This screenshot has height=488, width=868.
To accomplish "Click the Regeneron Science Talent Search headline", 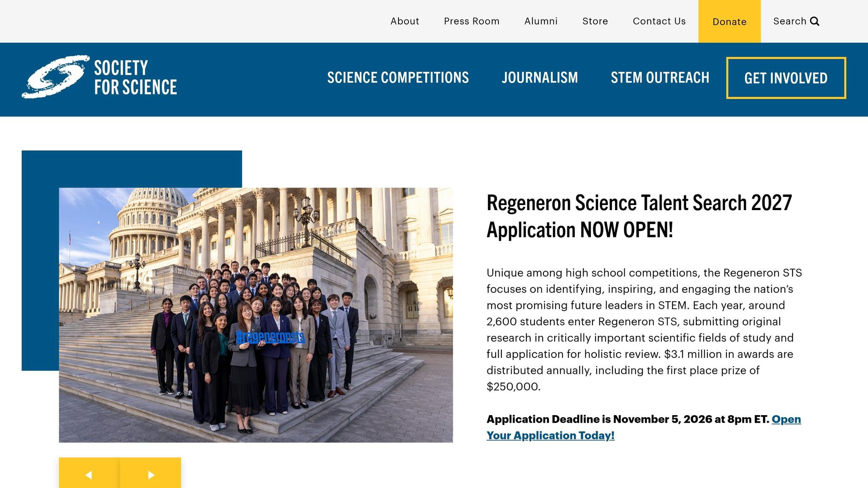I will tap(639, 216).
